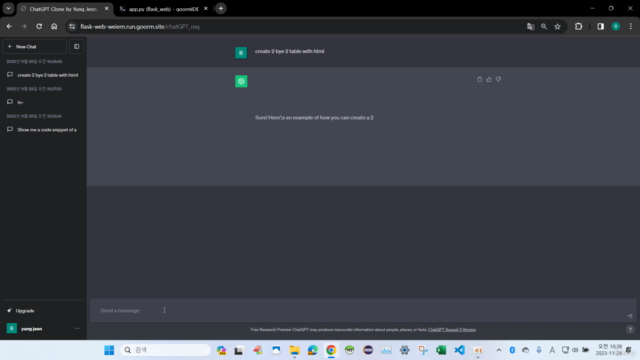The image size is (640, 360).
Task: Click the yung.jeon user avatar
Action: [11, 328]
